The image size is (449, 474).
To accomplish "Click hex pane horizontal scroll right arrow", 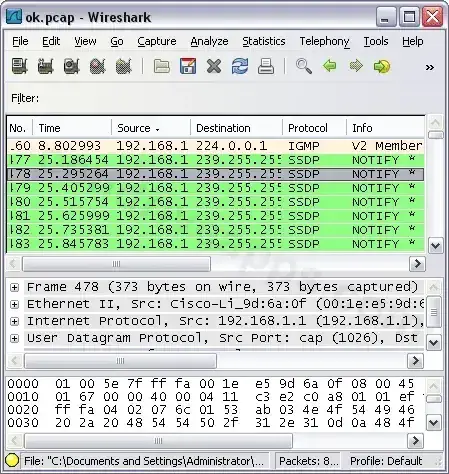I will [415, 441].
